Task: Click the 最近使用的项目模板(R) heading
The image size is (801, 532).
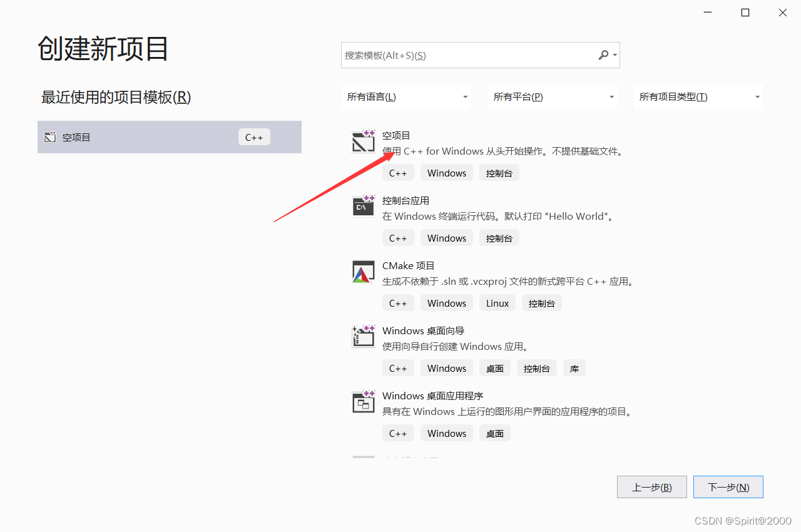Action: tap(116, 97)
